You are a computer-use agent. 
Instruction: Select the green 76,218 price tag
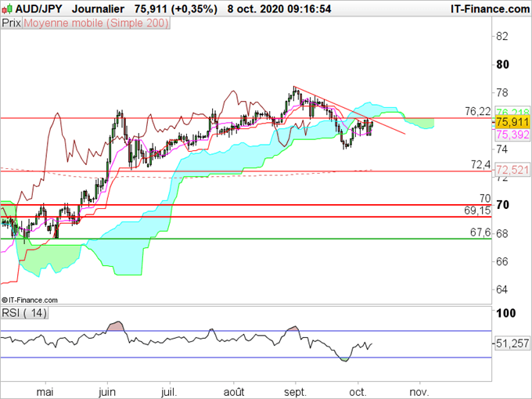(512, 112)
